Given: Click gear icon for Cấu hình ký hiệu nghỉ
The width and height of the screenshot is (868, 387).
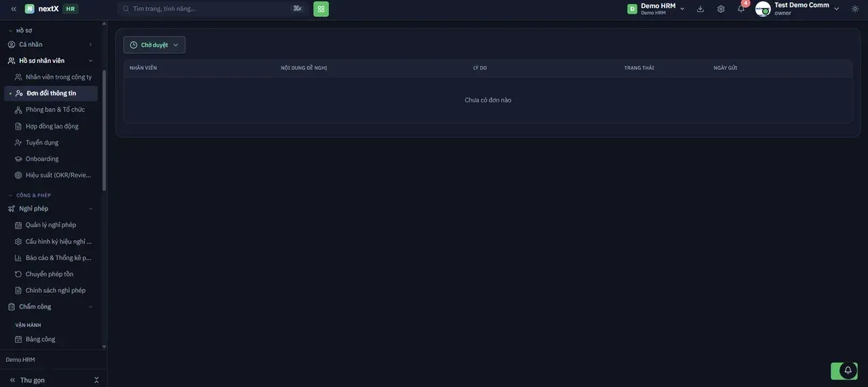Looking at the screenshot, I should point(18,241).
